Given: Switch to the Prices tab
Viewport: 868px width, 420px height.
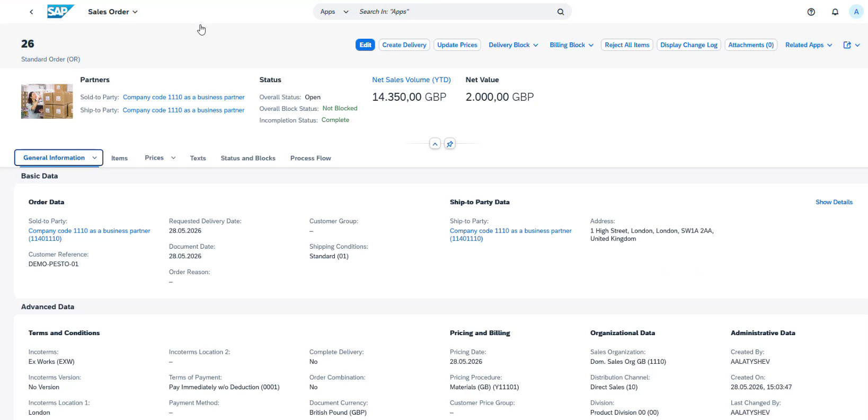Looking at the screenshot, I should (x=154, y=157).
